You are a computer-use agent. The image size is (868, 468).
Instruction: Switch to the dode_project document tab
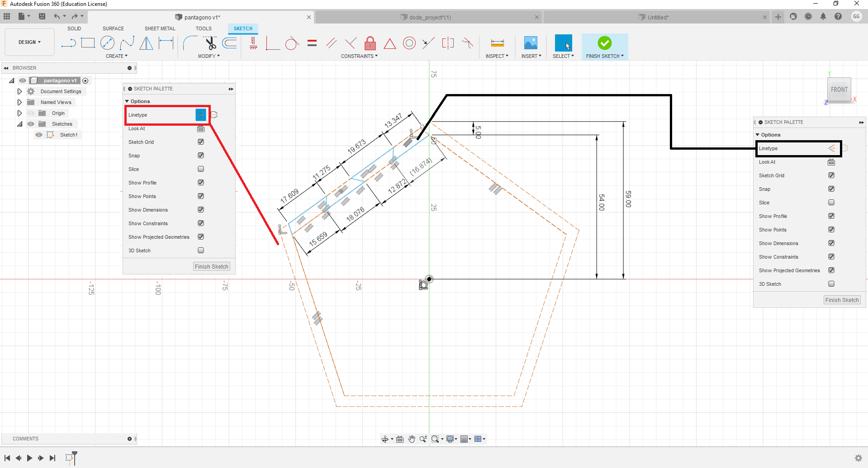pos(429,17)
